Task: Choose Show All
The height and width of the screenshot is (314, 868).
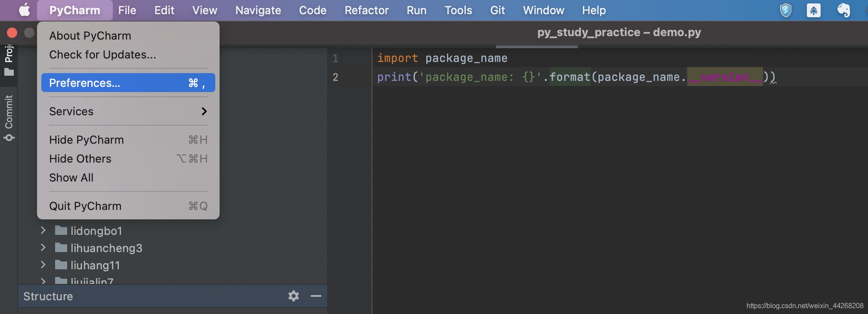Action: tap(128, 178)
